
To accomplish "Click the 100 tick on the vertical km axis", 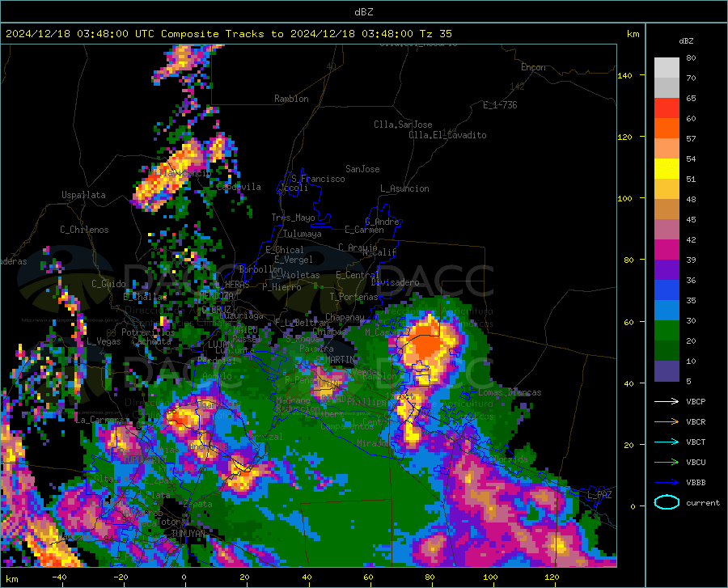I will (624, 198).
